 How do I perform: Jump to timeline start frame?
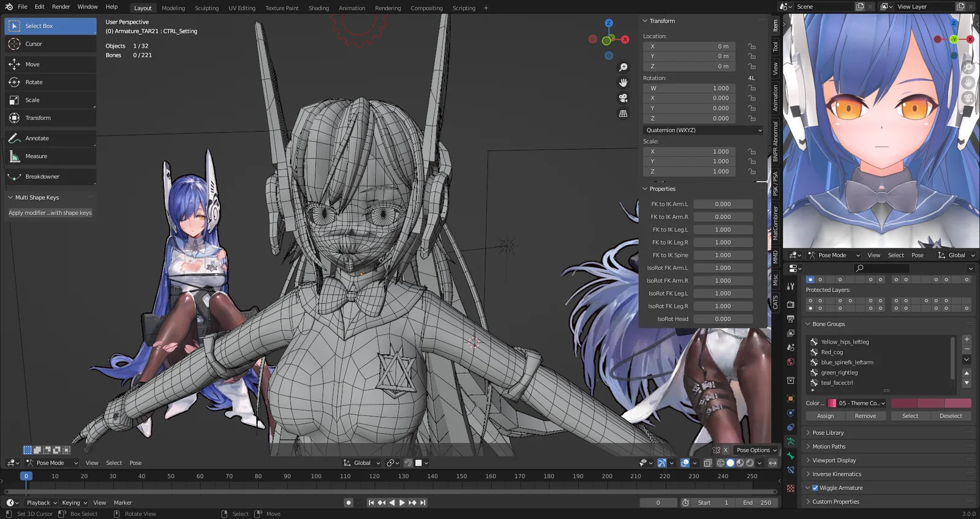click(371, 502)
